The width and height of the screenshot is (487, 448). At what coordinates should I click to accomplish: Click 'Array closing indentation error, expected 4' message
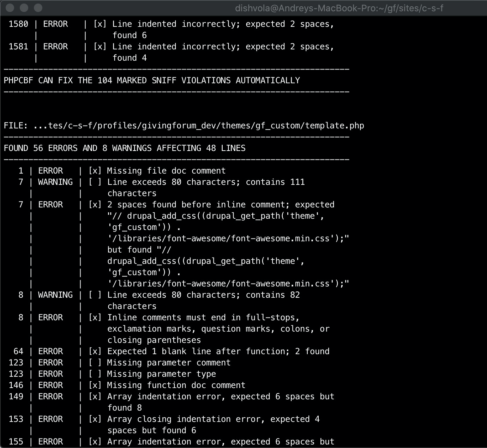click(x=214, y=419)
